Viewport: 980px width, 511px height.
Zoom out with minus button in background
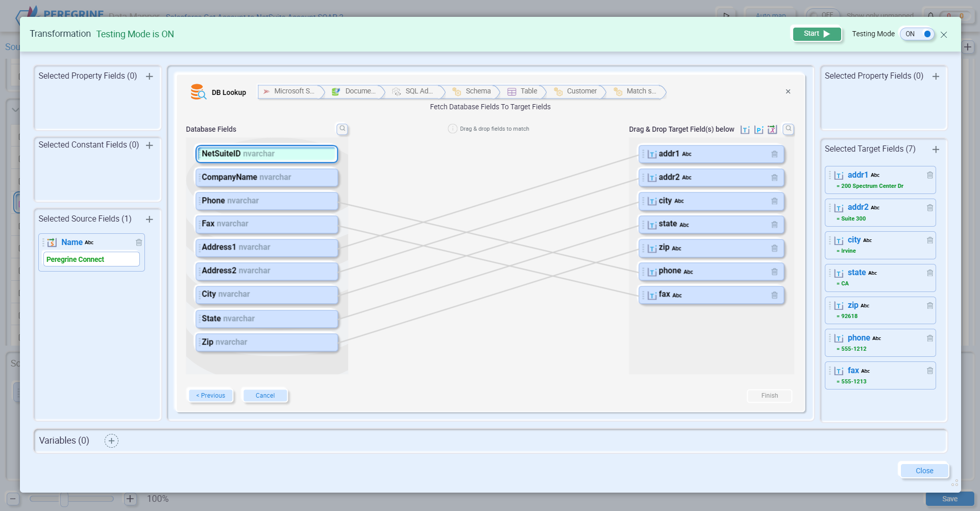tap(13, 499)
